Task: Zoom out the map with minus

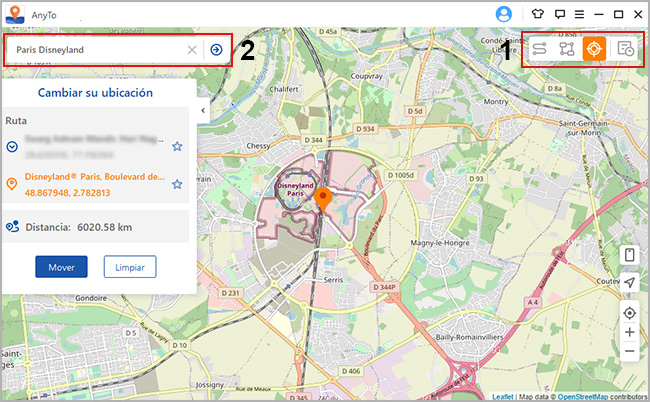Action: pyautogui.click(x=629, y=351)
